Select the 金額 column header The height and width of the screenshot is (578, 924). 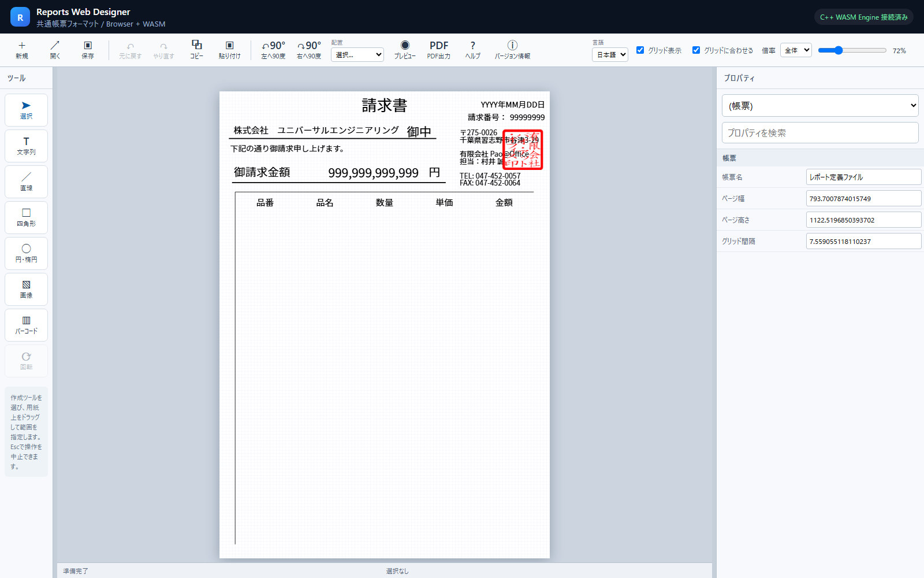click(504, 202)
